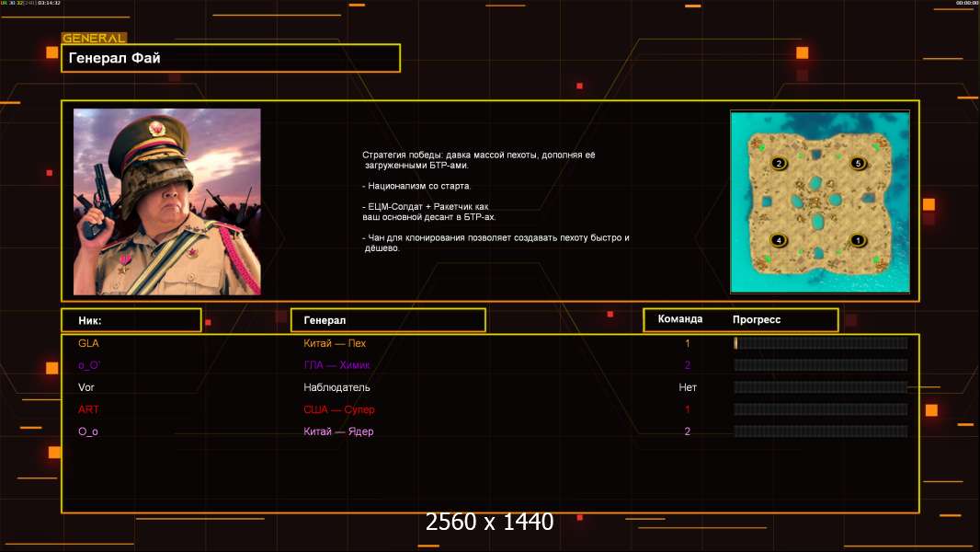The width and height of the screenshot is (980, 552).
Task: Open the island map preview
Action: (820, 201)
